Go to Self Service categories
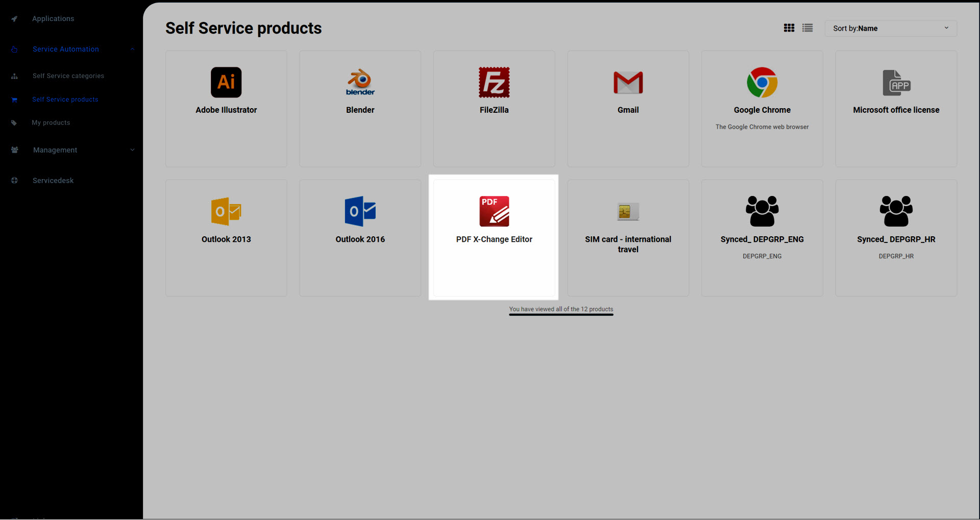The height and width of the screenshot is (520, 980). click(68, 76)
